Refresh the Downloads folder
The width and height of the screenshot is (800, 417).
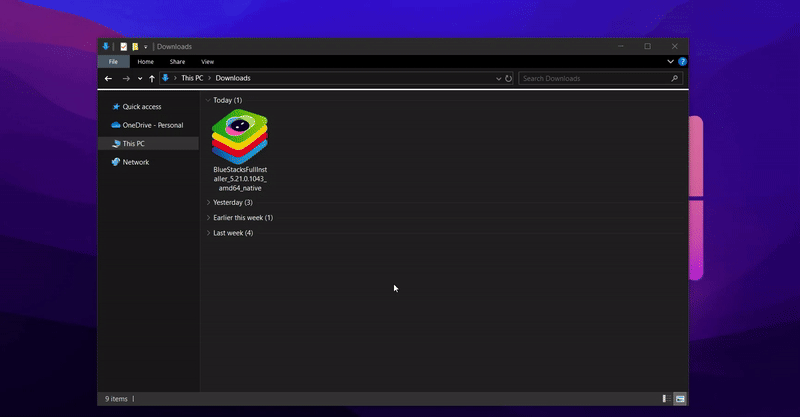tap(508, 79)
